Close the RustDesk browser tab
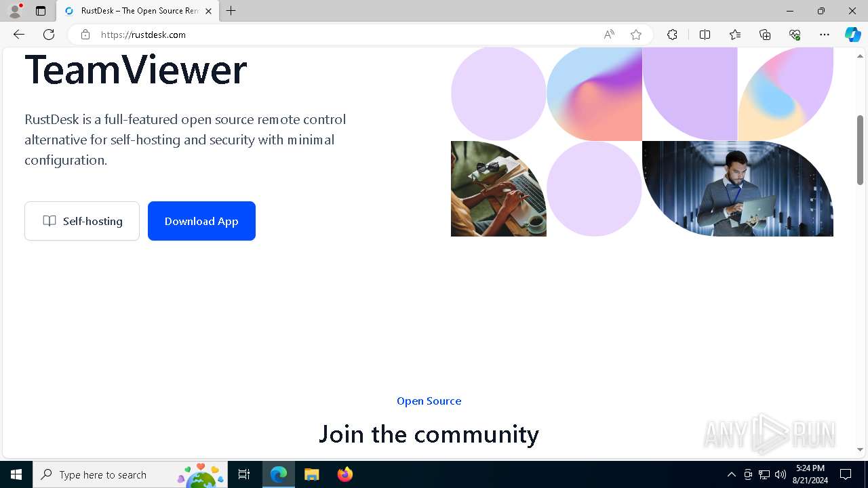Viewport: 868px width, 488px height. click(x=209, y=11)
